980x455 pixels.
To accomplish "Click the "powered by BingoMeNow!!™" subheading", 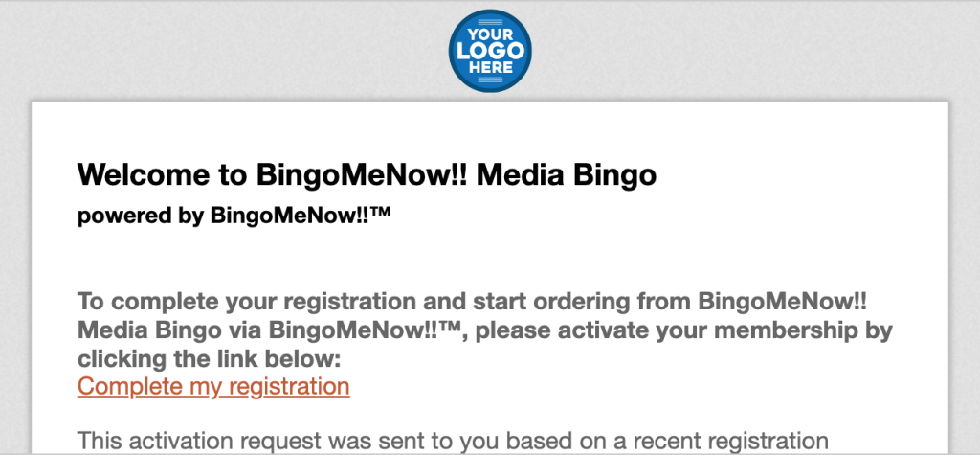I will (x=234, y=216).
